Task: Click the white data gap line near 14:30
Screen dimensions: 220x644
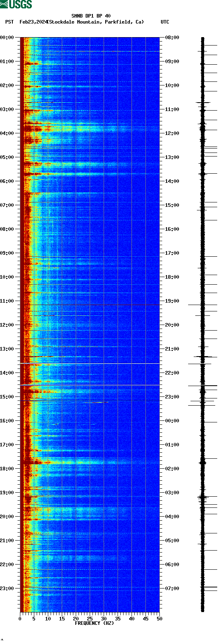Action: pyautogui.click(x=90, y=385)
